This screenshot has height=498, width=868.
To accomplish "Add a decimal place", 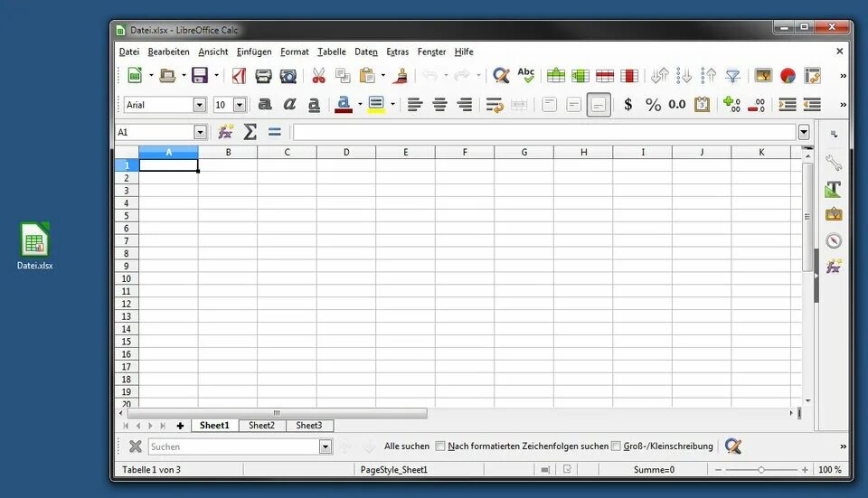I will (x=731, y=104).
